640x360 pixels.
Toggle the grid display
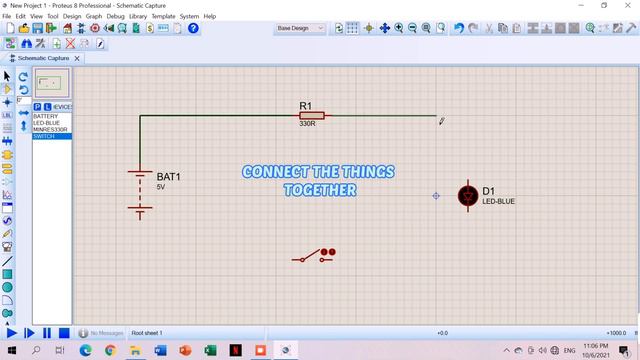point(352,28)
